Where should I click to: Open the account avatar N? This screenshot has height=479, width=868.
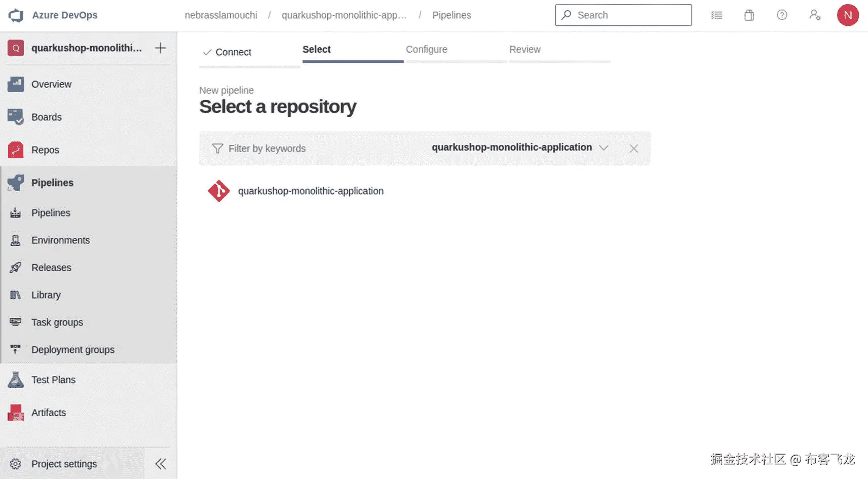[x=848, y=15]
